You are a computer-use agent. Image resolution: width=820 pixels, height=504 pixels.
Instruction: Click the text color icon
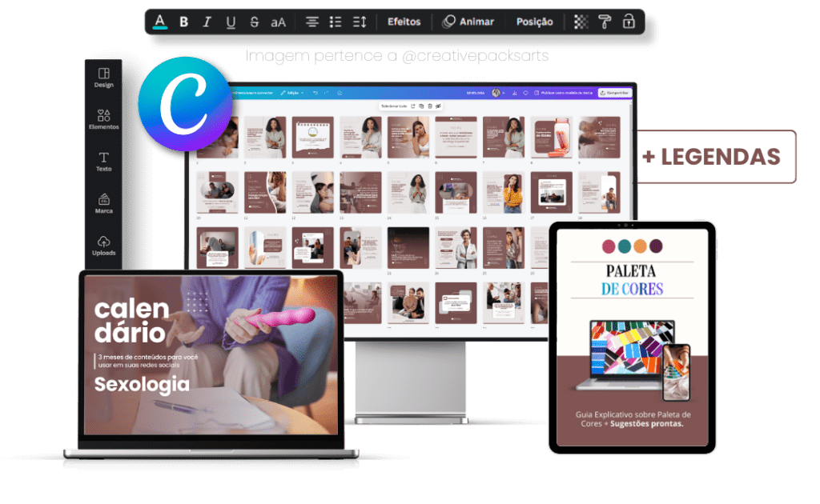160,22
